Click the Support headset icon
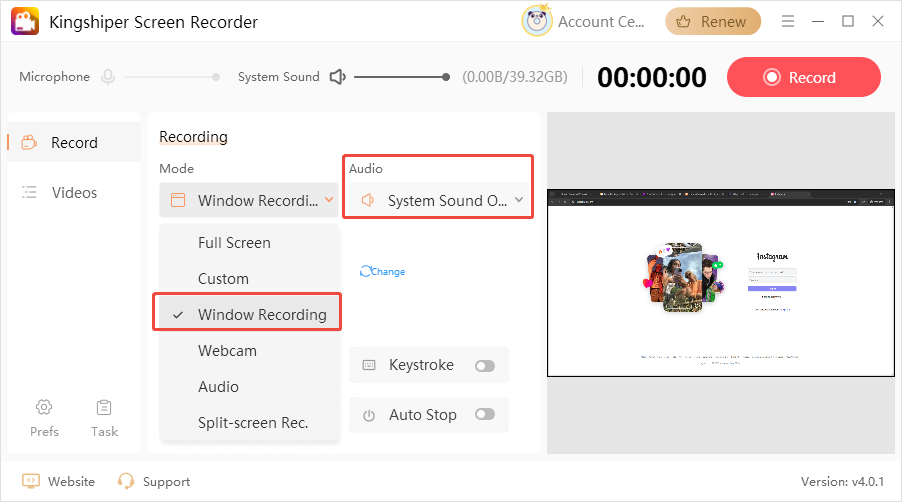The height and width of the screenshot is (502, 902). pos(125,481)
